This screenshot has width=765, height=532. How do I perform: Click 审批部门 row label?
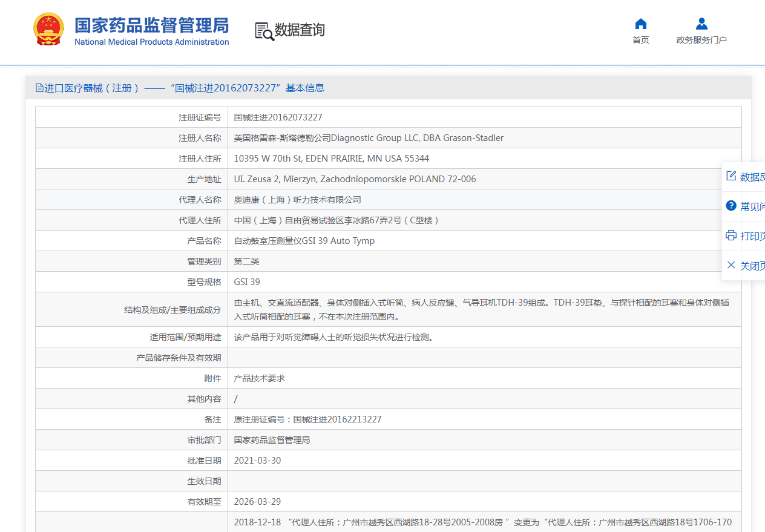pyautogui.click(x=204, y=440)
